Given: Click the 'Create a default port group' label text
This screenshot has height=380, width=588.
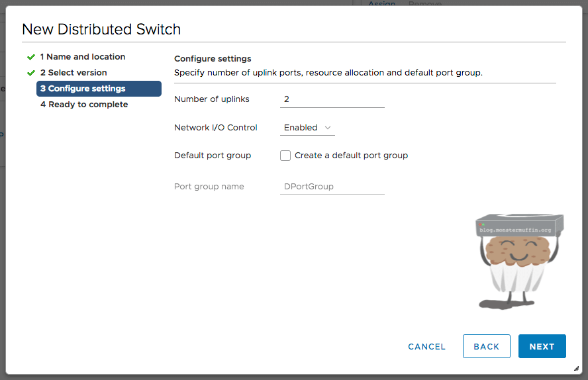Looking at the screenshot, I should click(x=351, y=156).
